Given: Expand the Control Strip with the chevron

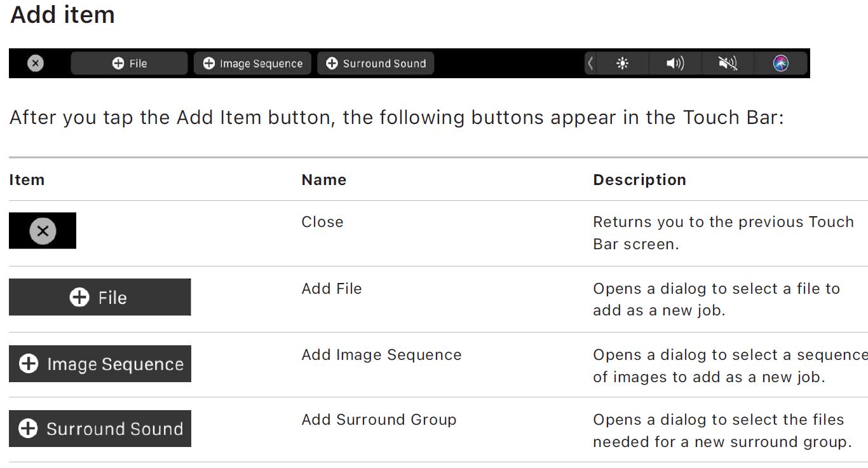Looking at the screenshot, I should pos(590,64).
